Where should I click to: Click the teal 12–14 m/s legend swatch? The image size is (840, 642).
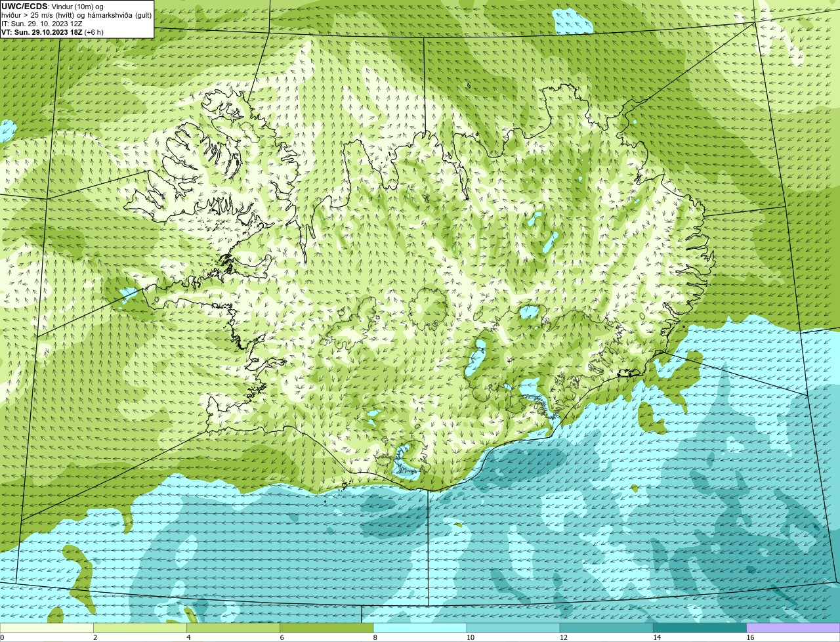coord(606,628)
